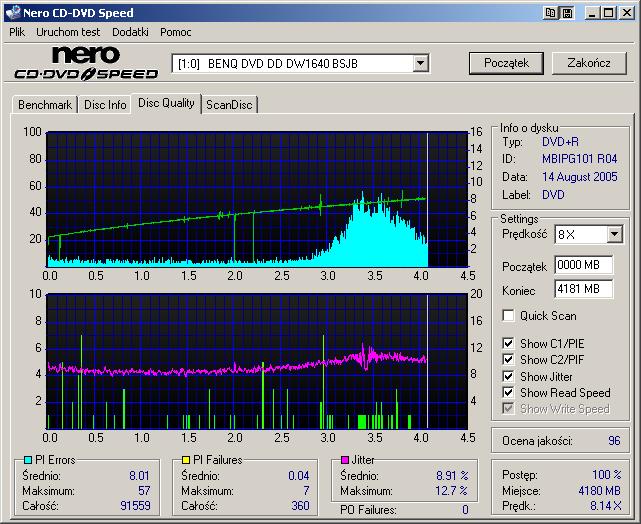The width and height of the screenshot is (641, 524).
Task: Click the PI Errors average 8.01
Action: coord(139,475)
